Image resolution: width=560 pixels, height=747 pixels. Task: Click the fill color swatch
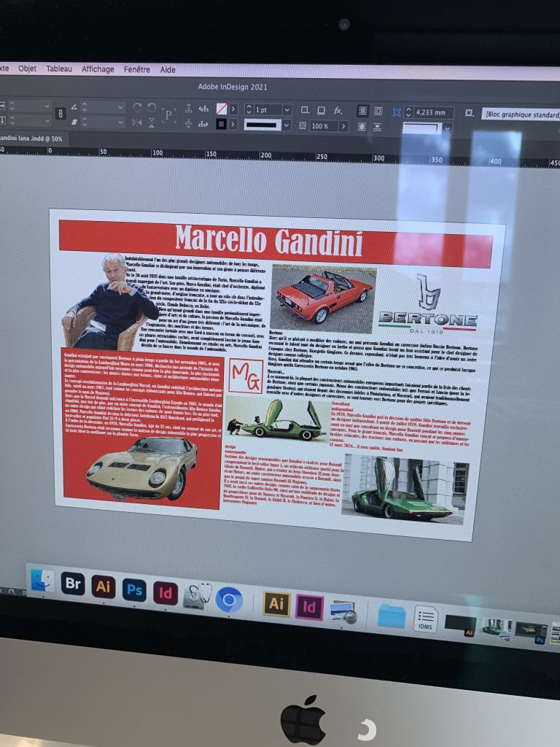coord(222,109)
